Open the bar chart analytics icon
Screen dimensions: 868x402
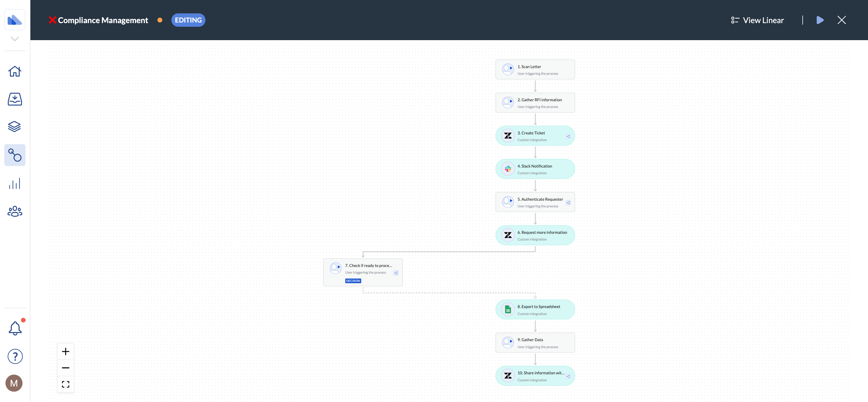[x=15, y=183]
